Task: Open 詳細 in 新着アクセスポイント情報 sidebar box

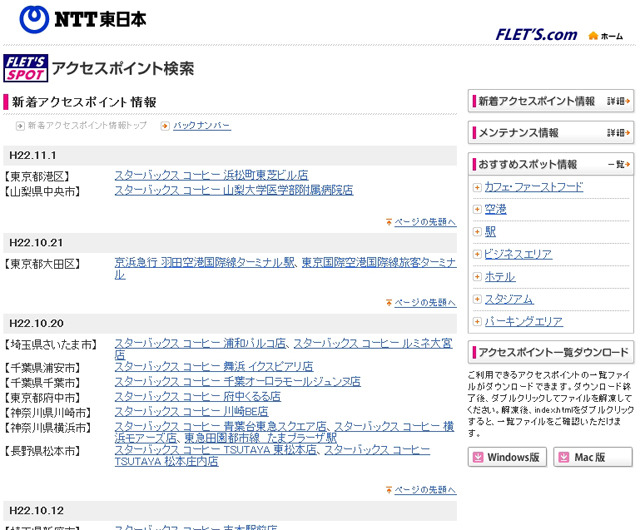Action: click(618, 101)
